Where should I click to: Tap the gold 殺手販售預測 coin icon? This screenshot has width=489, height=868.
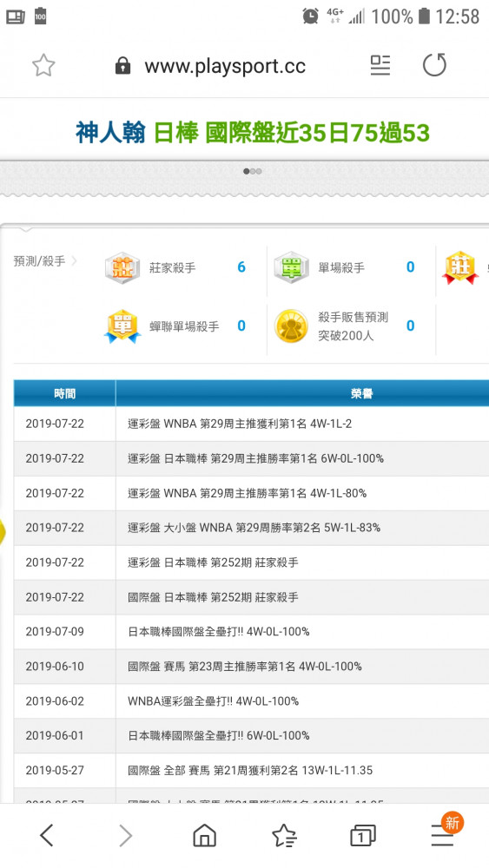pos(291,326)
